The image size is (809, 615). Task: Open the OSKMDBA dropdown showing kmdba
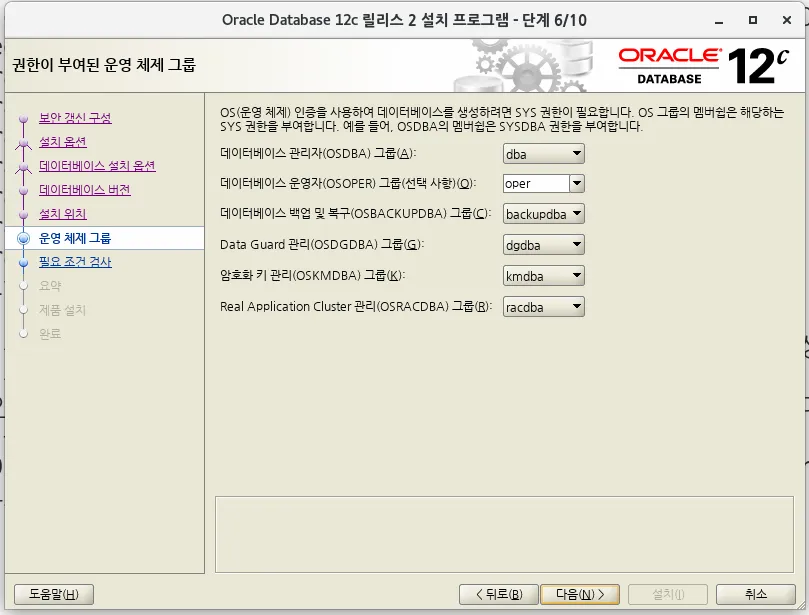click(543, 276)
